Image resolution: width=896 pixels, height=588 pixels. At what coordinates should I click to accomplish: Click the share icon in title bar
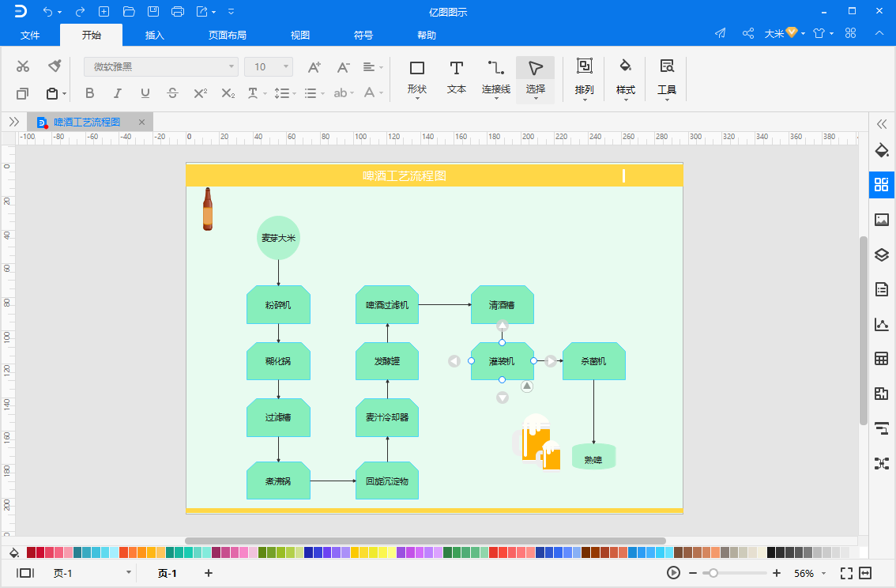(x=747, y=34)
